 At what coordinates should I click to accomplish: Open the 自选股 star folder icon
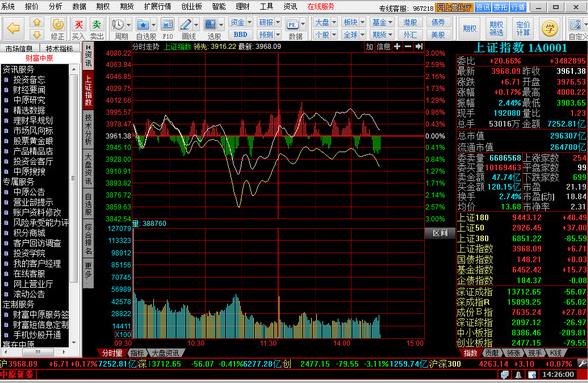(142, 25)
